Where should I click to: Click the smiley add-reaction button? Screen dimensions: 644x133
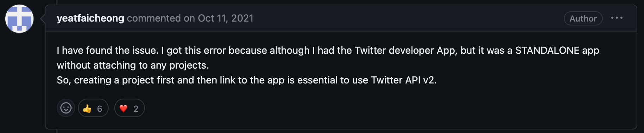click(x=66, y=108)
